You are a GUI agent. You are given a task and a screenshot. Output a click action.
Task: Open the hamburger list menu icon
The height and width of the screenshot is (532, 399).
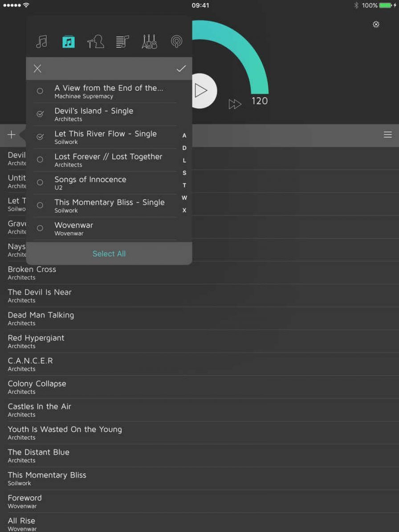pos(388,135)
